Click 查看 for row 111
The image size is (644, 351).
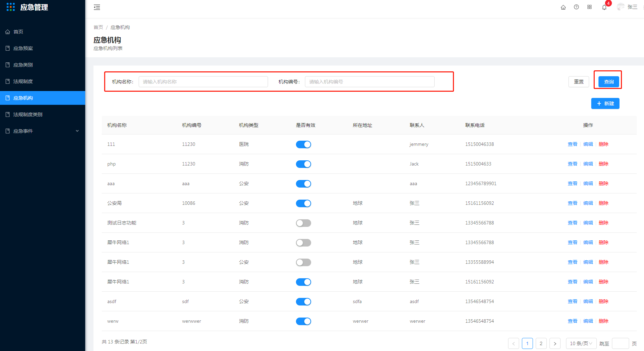coord(573,144)
